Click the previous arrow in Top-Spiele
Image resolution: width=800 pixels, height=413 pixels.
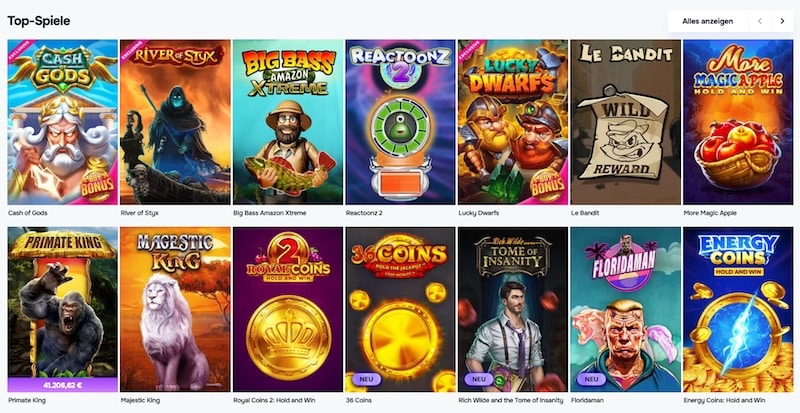tap(760, 21)
